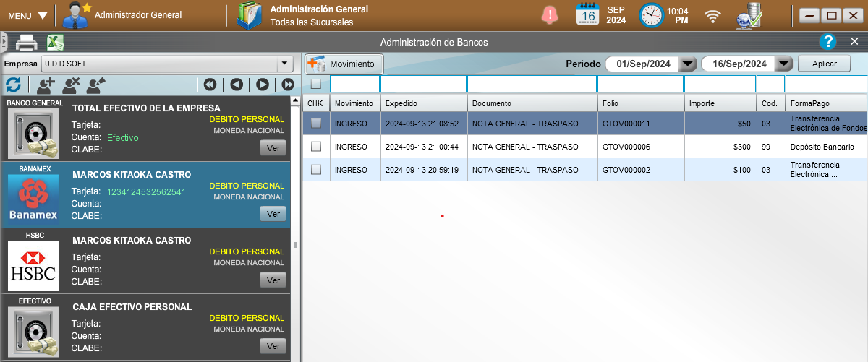Expand the Empresa dropdown

point(284,64)
